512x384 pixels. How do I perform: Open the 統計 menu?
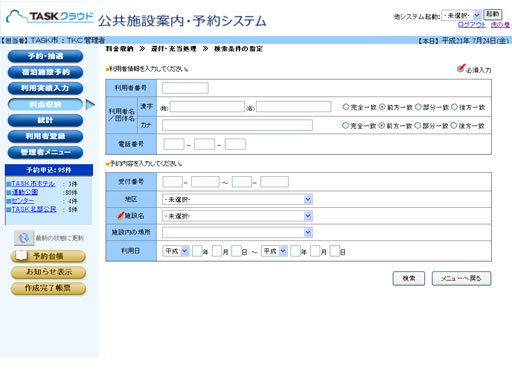[45, 120]
